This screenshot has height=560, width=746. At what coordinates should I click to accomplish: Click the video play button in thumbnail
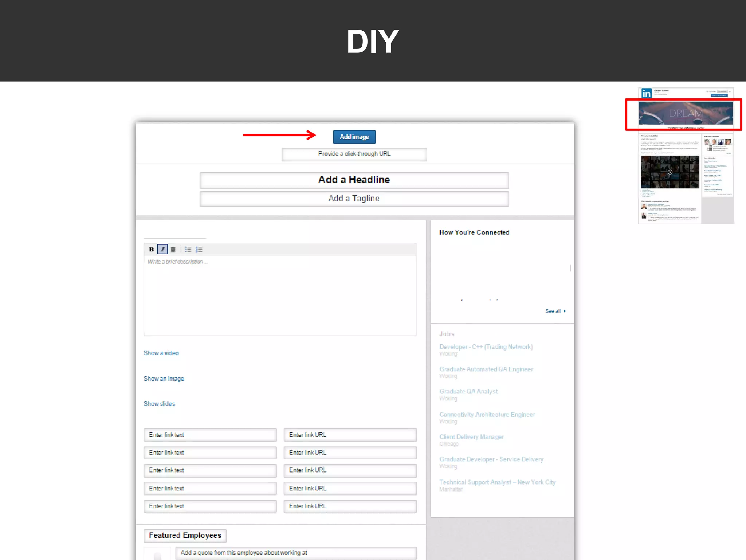pyautogui.click(x=670, y=172)
